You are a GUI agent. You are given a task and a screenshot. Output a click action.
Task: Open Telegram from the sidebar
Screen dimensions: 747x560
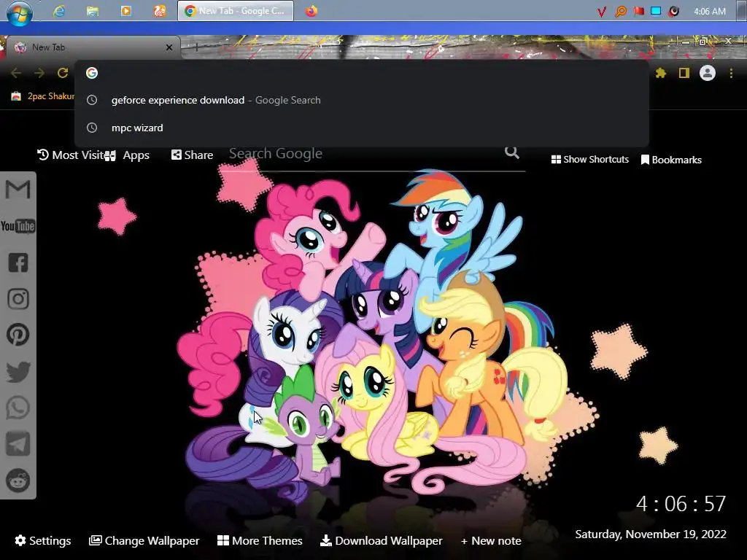click(18, 444)
